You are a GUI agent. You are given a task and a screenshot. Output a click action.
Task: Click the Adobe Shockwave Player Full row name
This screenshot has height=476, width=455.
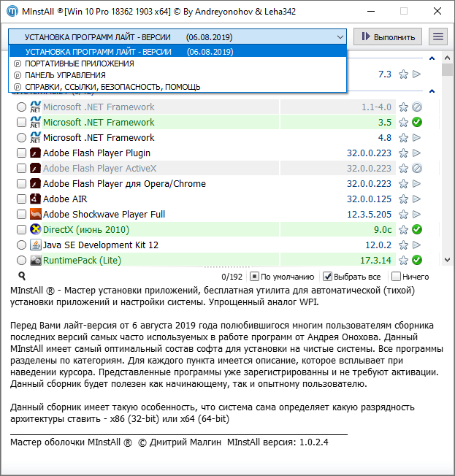click(104, 215)
